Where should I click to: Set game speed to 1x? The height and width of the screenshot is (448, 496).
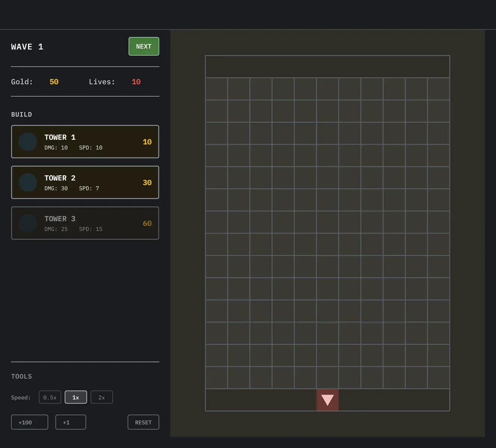point(76,397)
